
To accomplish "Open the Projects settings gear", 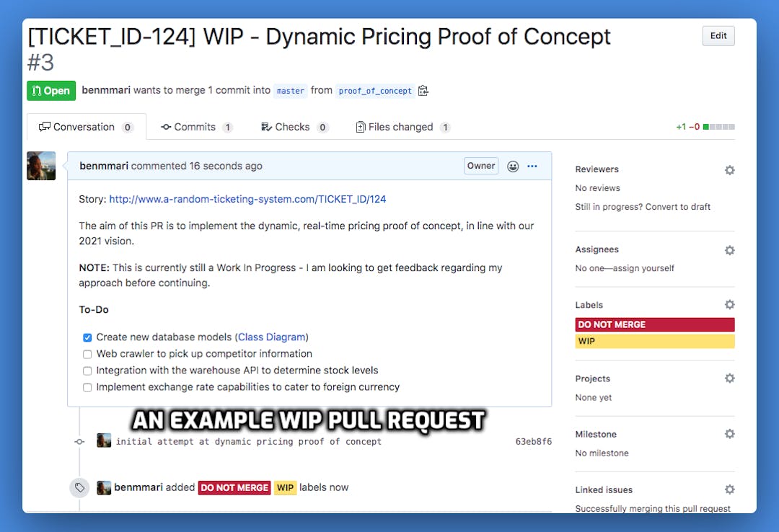I will click(729, 378).
